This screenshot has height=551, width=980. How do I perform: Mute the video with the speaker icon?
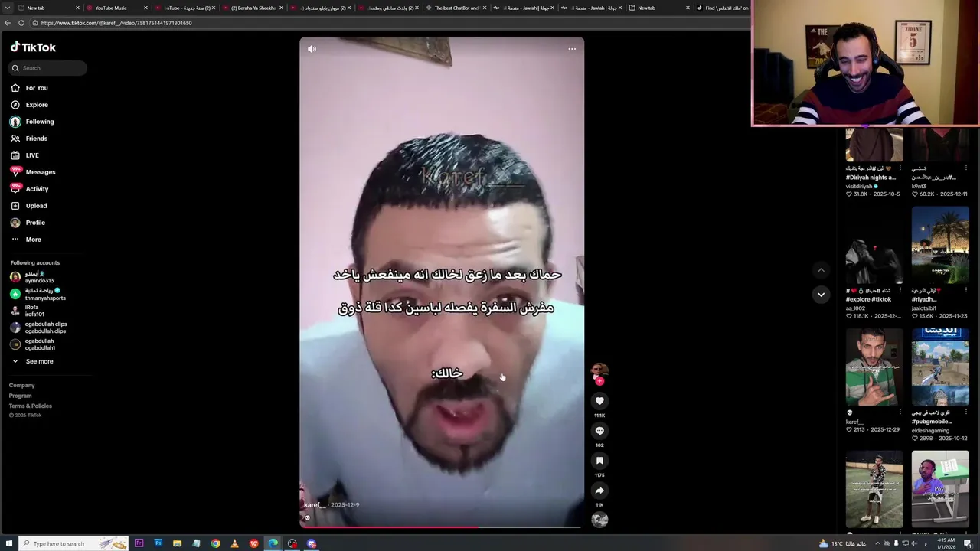tap(312, 49)
